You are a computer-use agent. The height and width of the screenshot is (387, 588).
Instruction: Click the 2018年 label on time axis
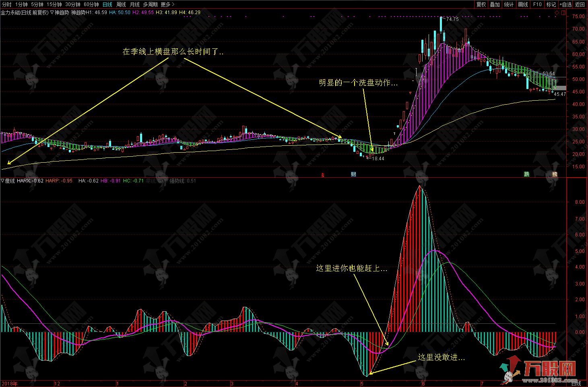click(9, 384)
